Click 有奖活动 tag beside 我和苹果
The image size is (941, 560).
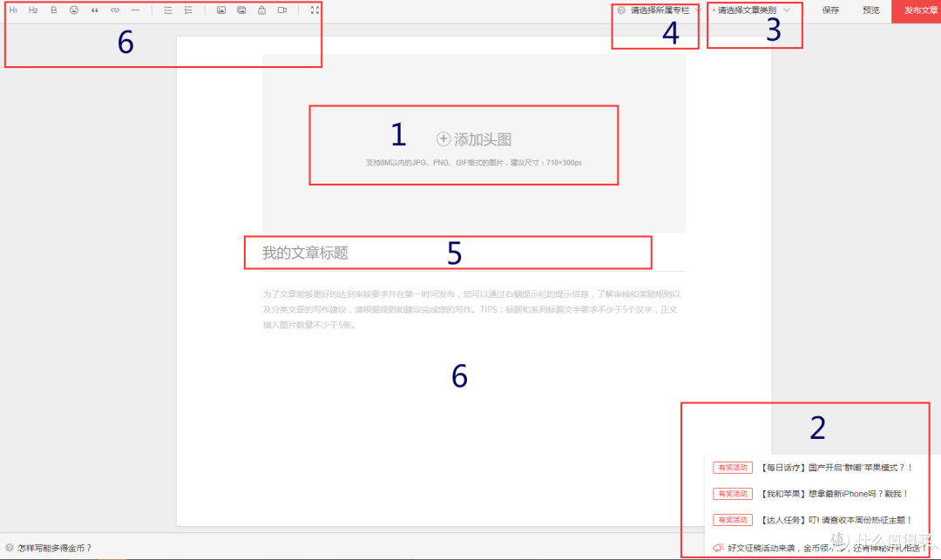pos(732,494)
